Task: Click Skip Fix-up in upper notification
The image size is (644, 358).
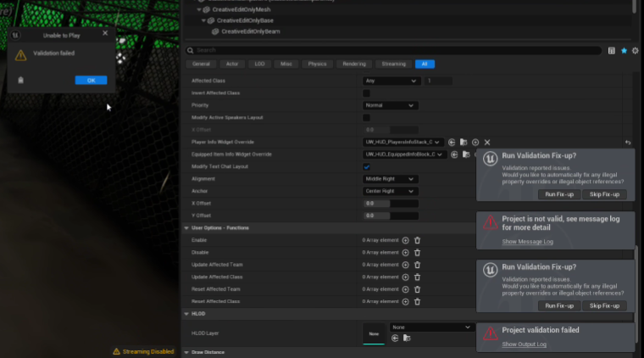Action: 604,194
